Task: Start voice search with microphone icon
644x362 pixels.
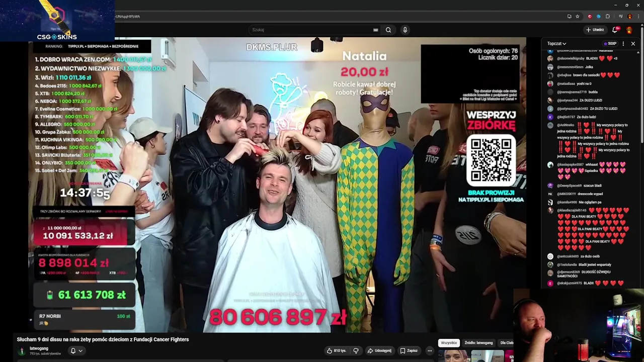Action: coord(405,30)
